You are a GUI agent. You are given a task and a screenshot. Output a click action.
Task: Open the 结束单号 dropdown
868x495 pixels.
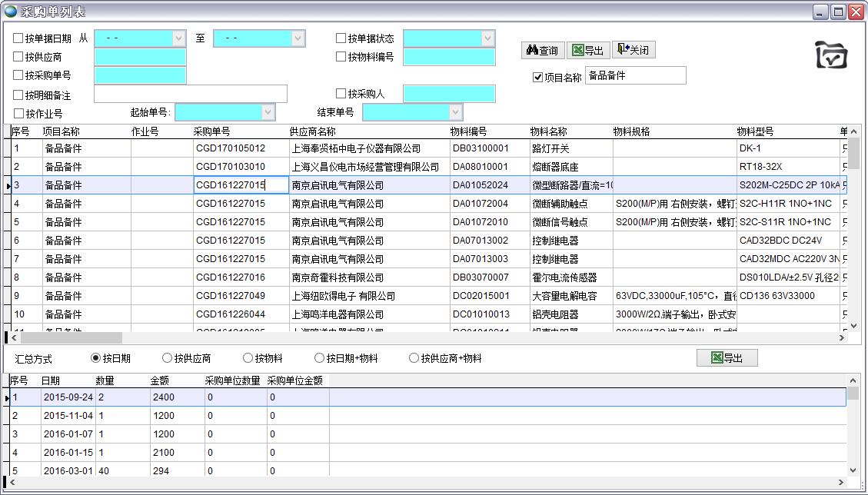[x=454, y=111]
